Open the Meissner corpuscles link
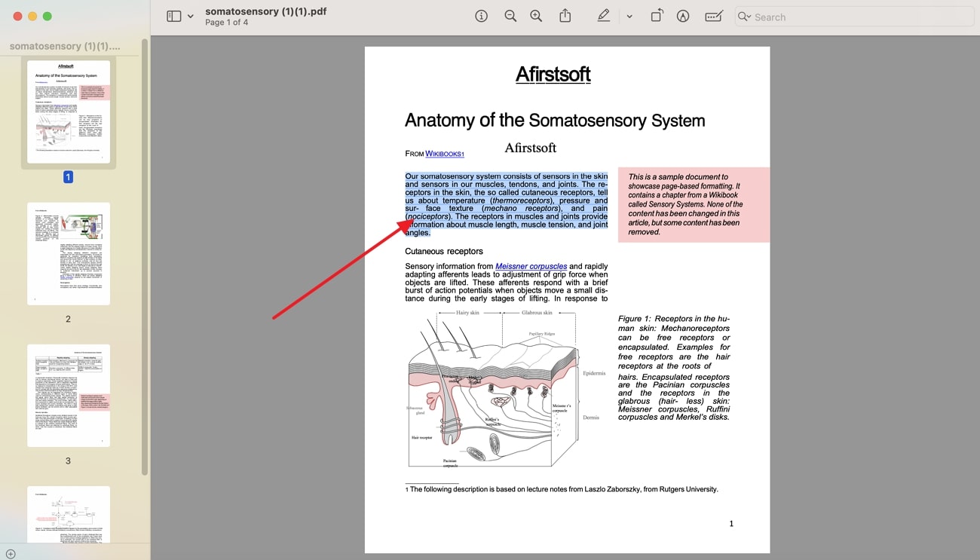 point(531,266)
